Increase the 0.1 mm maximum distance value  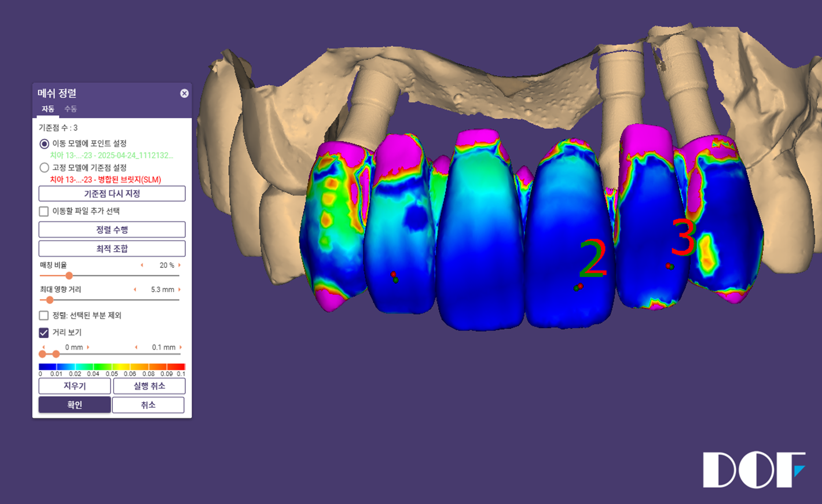[181, 347]
